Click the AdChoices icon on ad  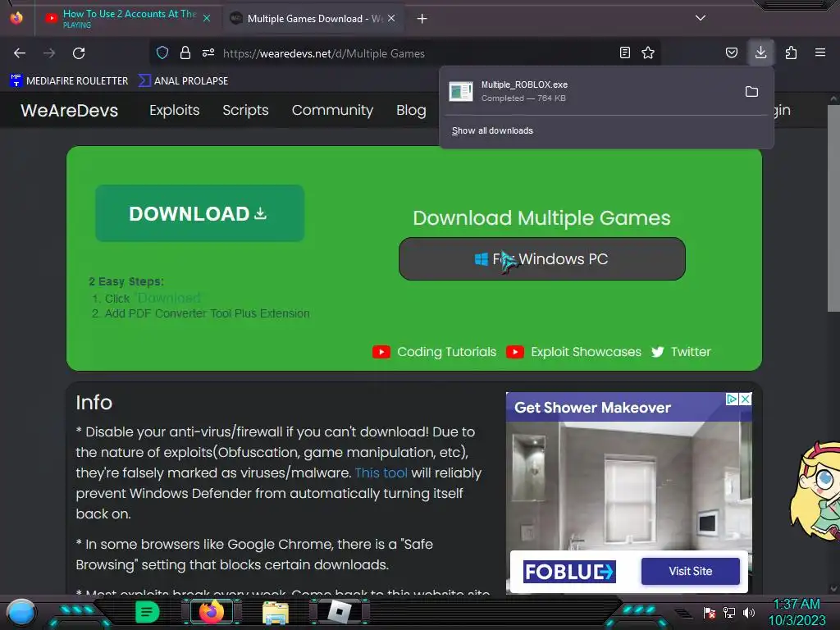point(732,399)
